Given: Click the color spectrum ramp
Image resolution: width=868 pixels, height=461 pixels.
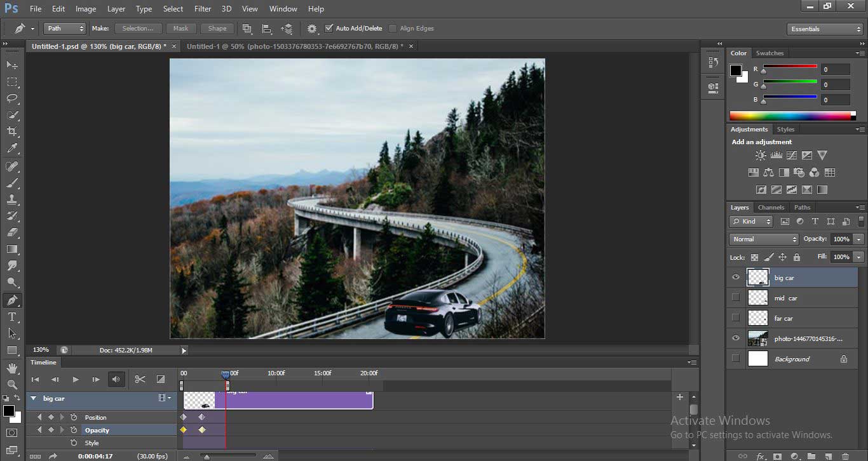Looking at the screenshot, I should pos(790,116).
